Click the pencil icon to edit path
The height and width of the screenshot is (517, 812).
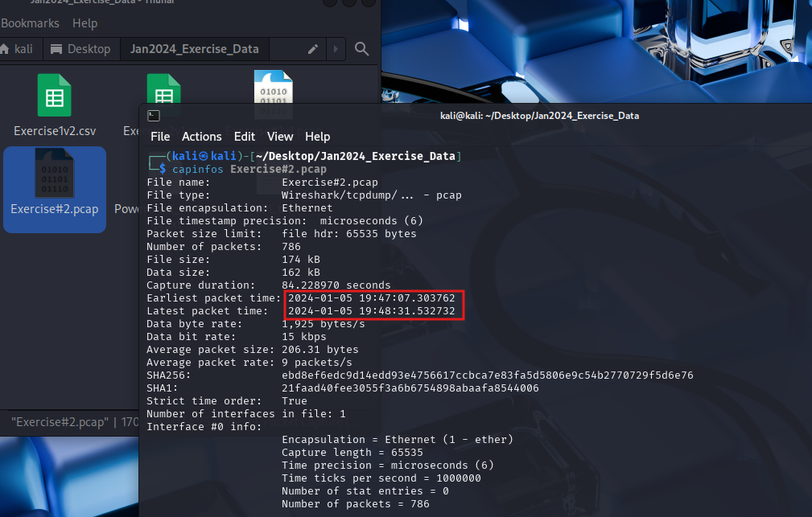(313, 49)
